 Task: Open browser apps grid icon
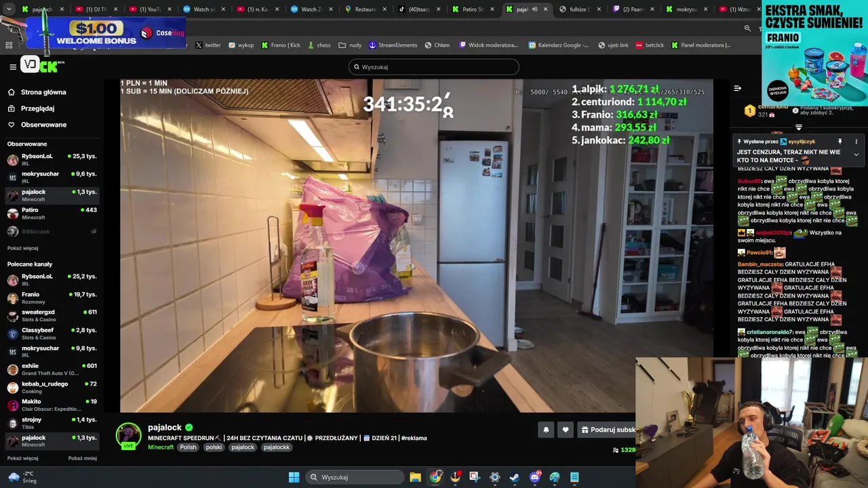tap(9, 45)
